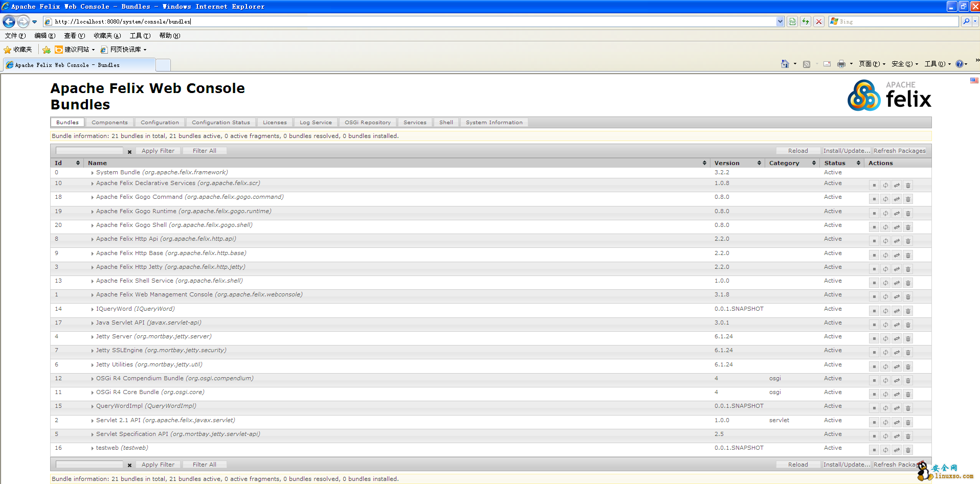Image resolution: width=980 pixels, height=484 pixels.
Task: Click IE refresh page button
Action: (x=806, y=21)
